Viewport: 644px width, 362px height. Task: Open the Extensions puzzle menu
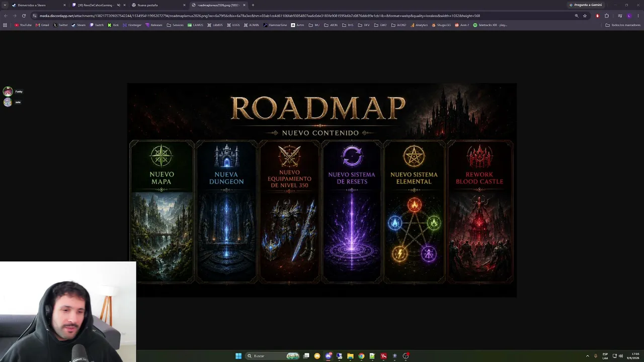click(606, 16)
